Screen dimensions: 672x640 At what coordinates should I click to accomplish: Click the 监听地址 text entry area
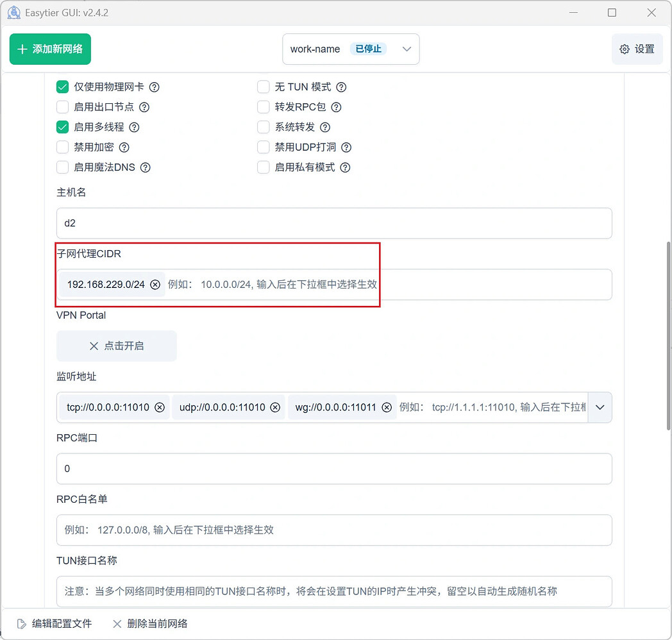[x=493, y=407]
